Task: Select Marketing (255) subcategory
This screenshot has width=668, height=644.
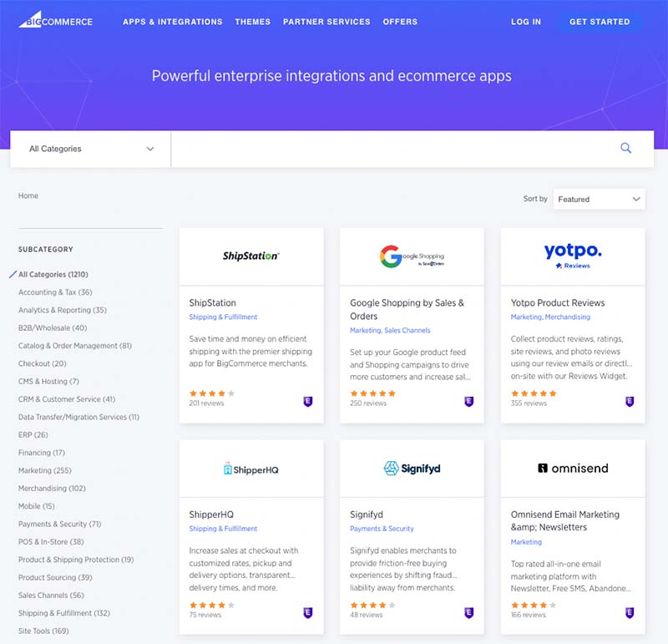Action: coord(45,470)
